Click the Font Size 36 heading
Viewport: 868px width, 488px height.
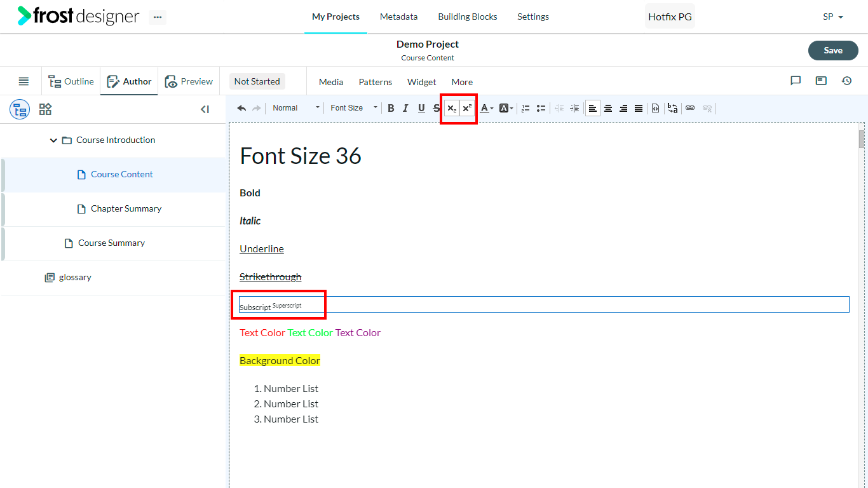coord(301,156)
